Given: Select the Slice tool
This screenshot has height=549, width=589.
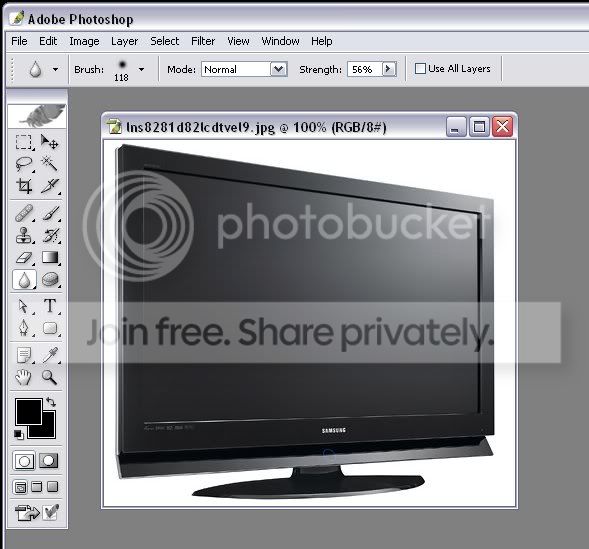Looking at the screenshot, I should (x=49, y=186).
